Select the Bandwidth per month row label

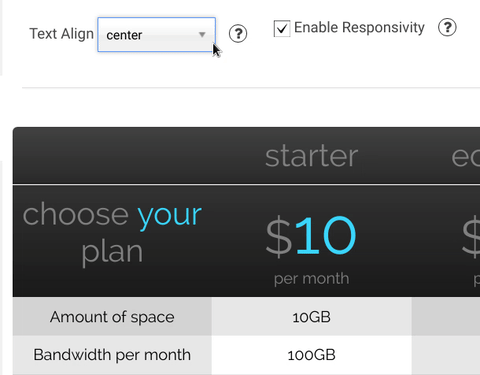pos(112,355)
